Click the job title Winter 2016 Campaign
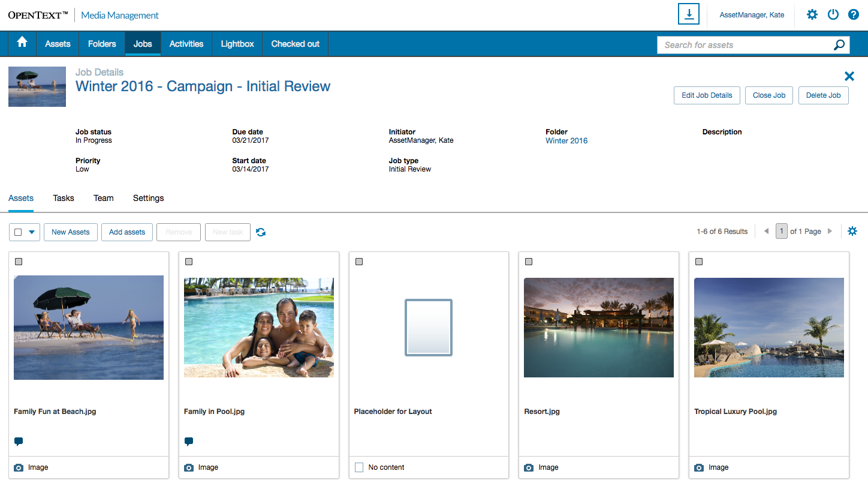Screen dimensions: 868x489 pyautogui.click(x=203, y=86)
